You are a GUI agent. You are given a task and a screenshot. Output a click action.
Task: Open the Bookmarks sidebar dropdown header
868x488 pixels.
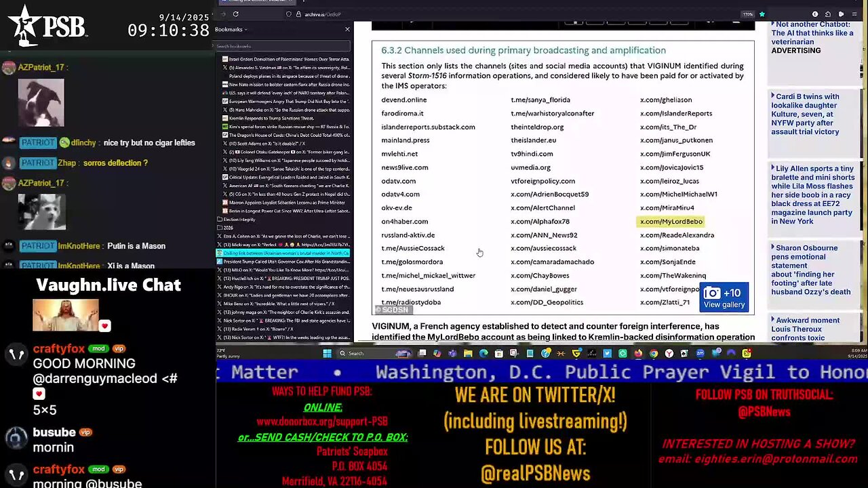tap(231, 29)
